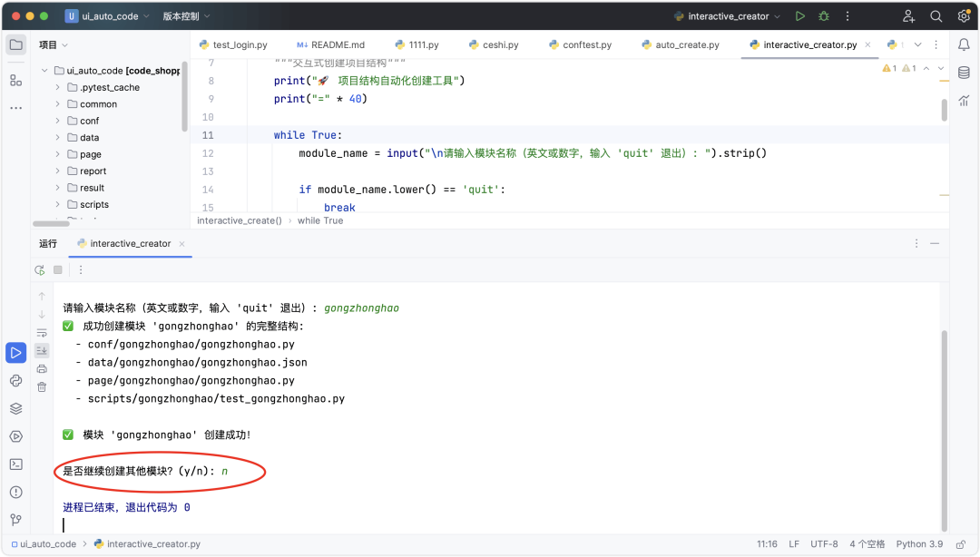Open Notifications bell icon
The height and width of the screenshot is (557, 980).
coord(964,44)
